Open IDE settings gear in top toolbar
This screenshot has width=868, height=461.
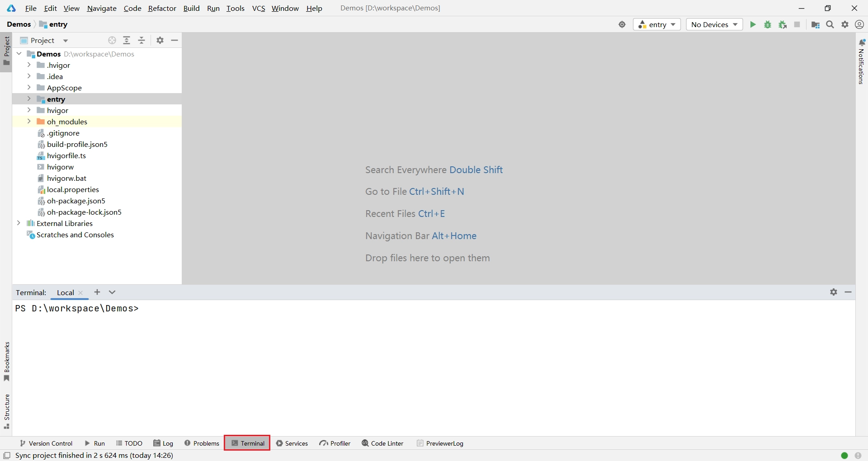pos(845,24)
